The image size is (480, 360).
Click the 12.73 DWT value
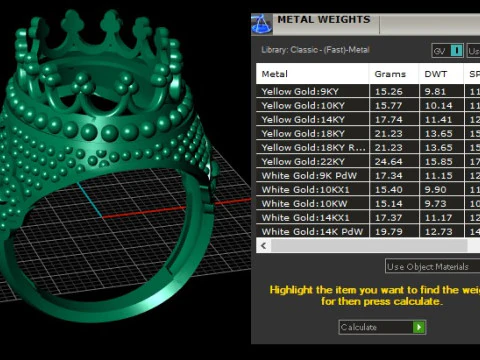[x=438, y=232]
